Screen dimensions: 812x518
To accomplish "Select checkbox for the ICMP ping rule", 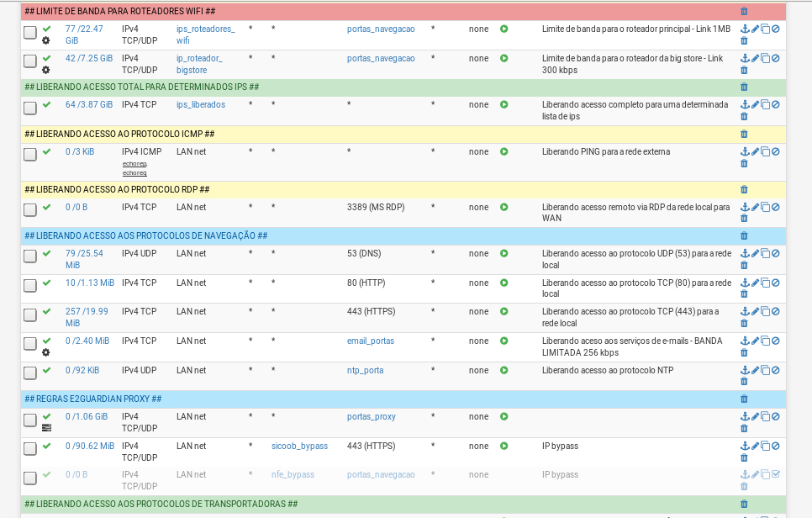I will [30, 154].
